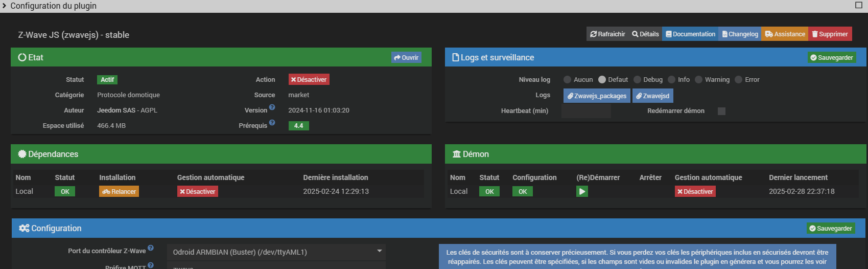Select the Warning log level
The image size is (868, 269).
(x=699, y=80)
